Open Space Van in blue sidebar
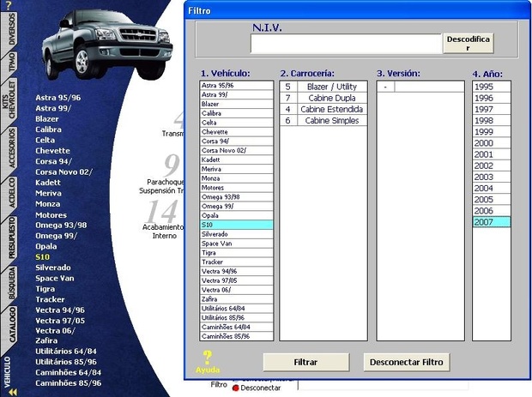The height and width of the screenshot is (397, 532). click(x=55, y=279)
